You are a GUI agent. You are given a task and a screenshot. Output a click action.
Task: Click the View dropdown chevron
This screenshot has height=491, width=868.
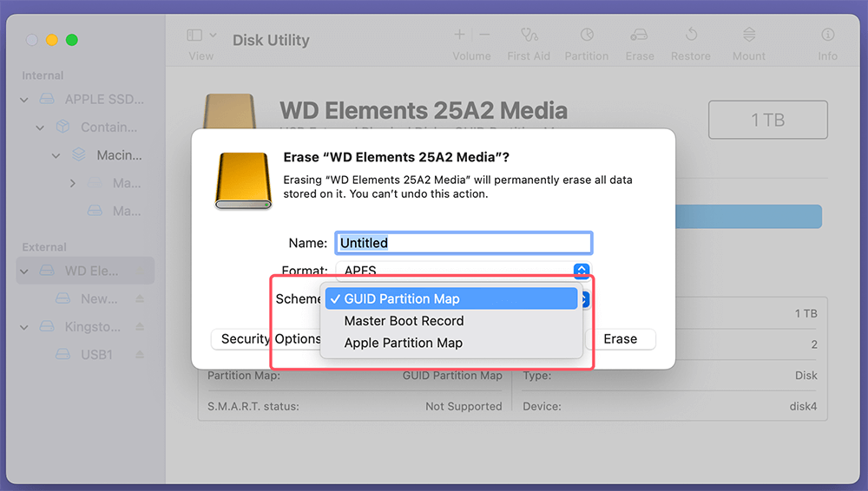[214, 35]
